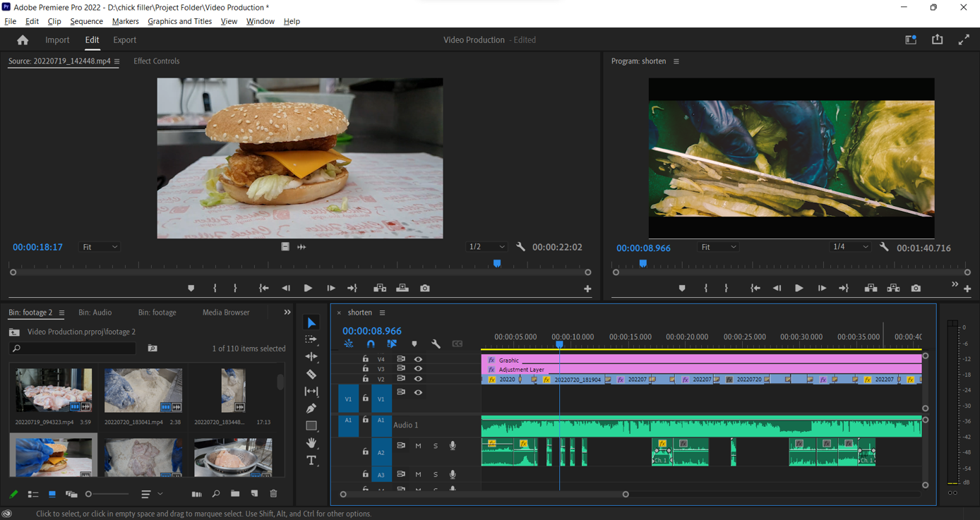
Task: Toggle Snap in timeline magnet icon
Action: pos(371,344)
